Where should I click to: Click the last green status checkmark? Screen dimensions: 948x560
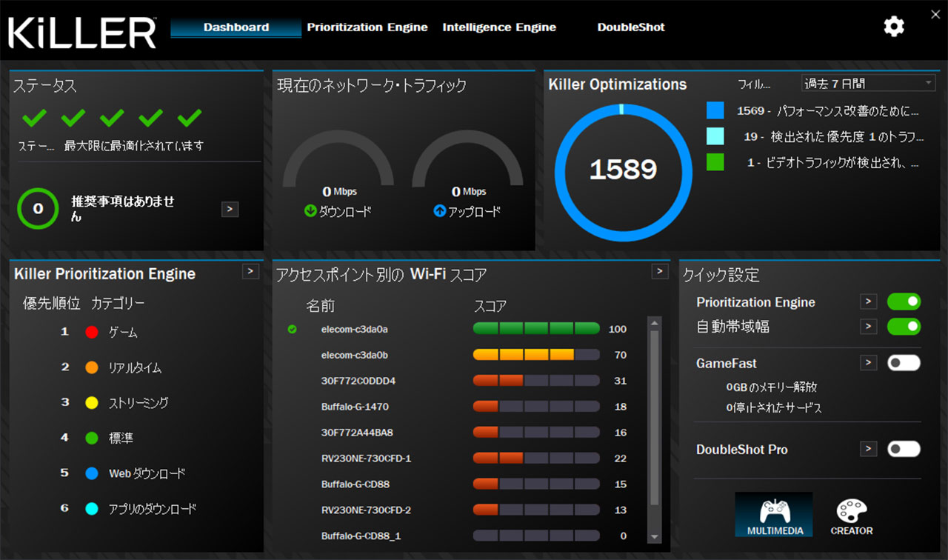click(190, 117)
